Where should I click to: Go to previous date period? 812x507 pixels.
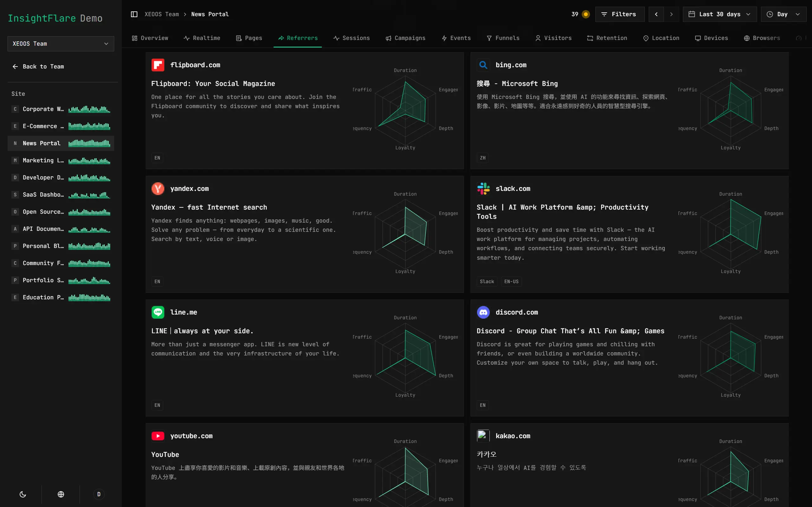656,14
